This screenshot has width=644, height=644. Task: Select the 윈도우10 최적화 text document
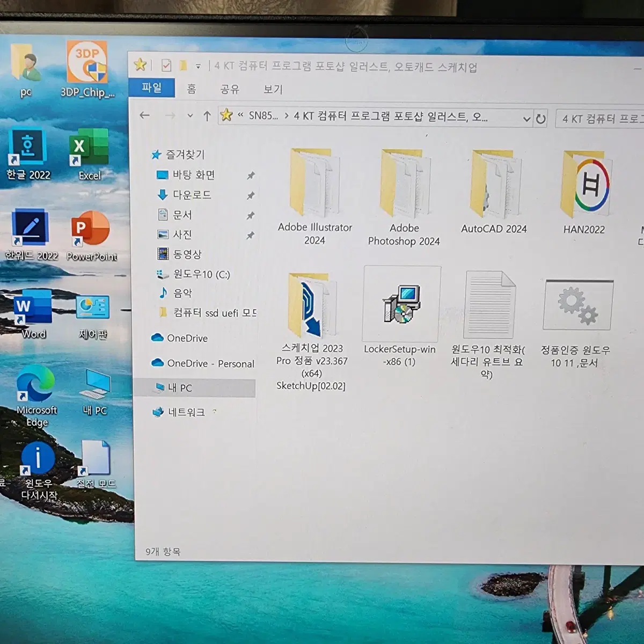click(488, 325)
